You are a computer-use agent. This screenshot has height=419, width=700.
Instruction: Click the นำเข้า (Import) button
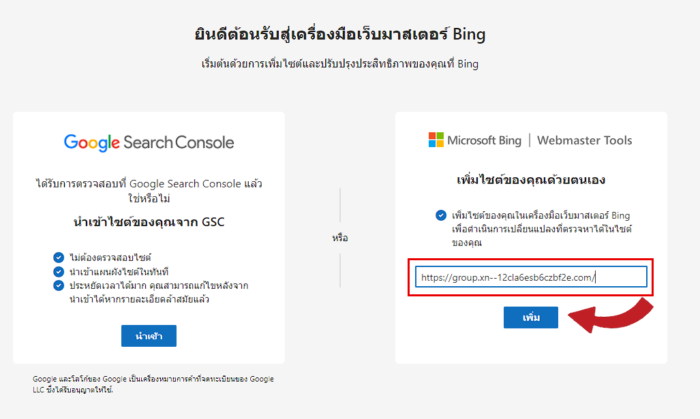(x=149, y=336)
